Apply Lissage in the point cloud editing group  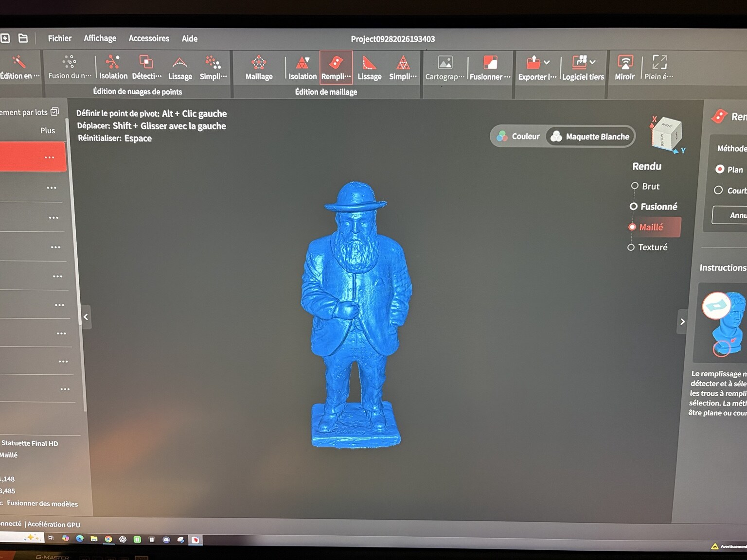click(180, 67)
